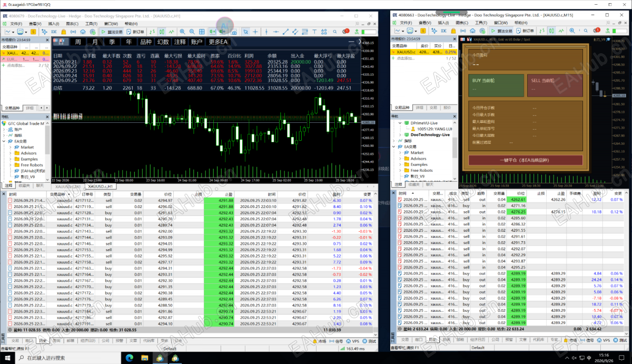632x364 pixels.
Task: Expand the 指标 node in left navigator
Action: pos(5,135)
